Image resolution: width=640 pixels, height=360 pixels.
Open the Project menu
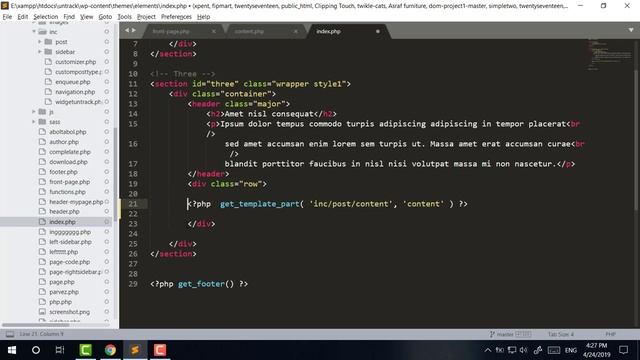146,17
